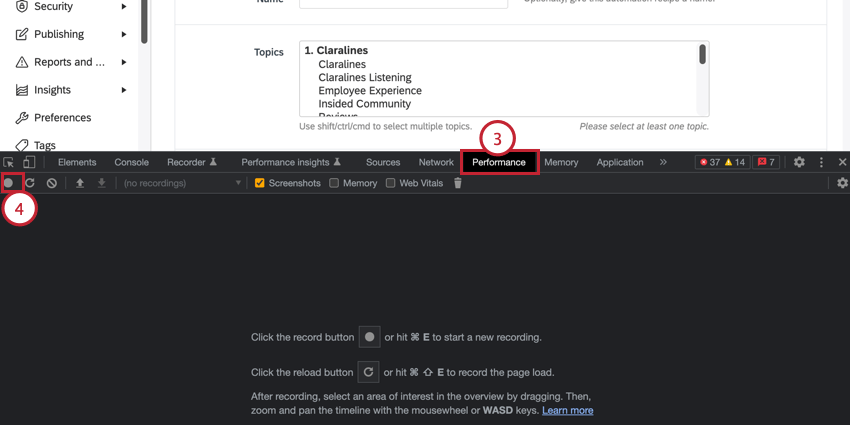Click the 14 warnings counter
Screen dimensions: 850x425
pos(735,162)
